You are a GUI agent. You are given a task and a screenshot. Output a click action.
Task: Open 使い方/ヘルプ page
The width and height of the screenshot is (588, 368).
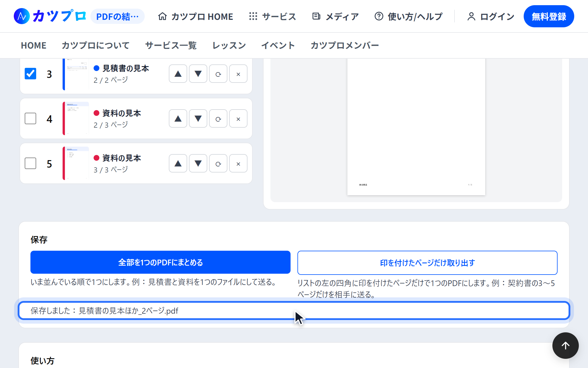pos(408,16)
